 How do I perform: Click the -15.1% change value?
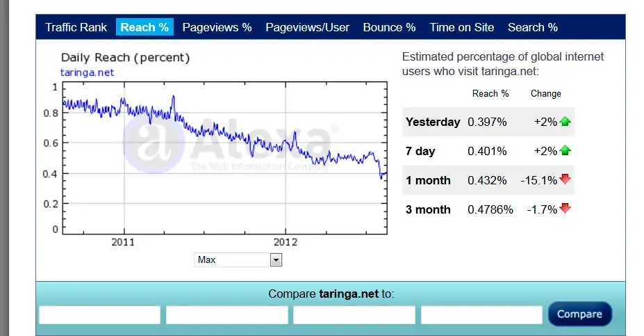pos(539,181)
